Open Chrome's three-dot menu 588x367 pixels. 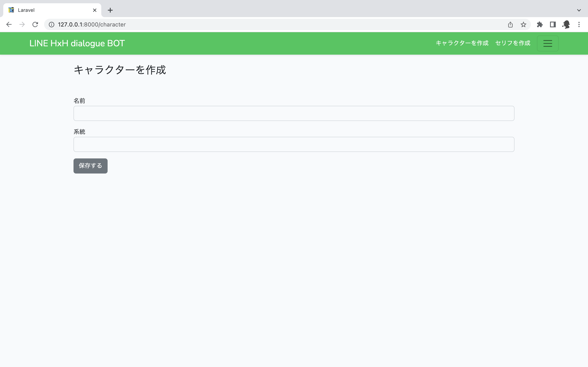579,24
